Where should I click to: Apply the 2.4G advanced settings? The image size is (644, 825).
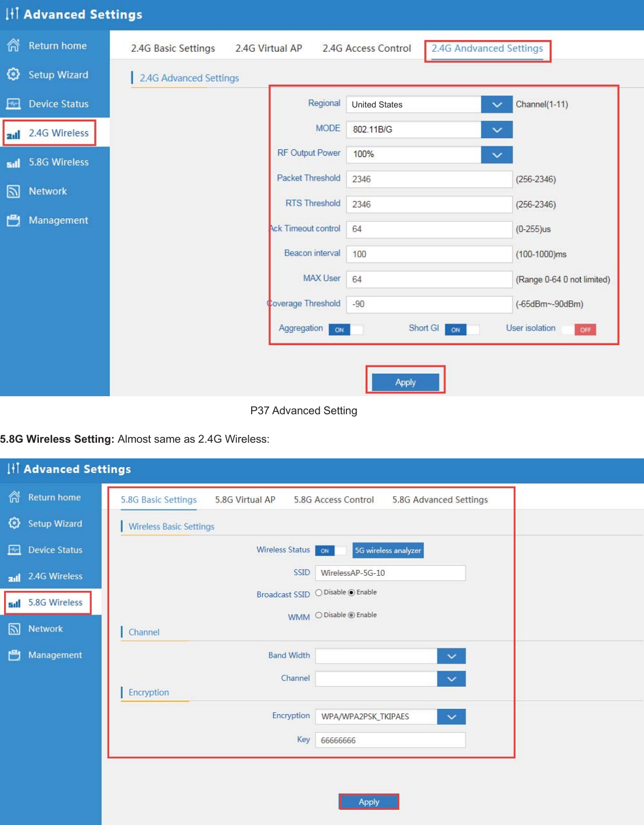(405, 382)
